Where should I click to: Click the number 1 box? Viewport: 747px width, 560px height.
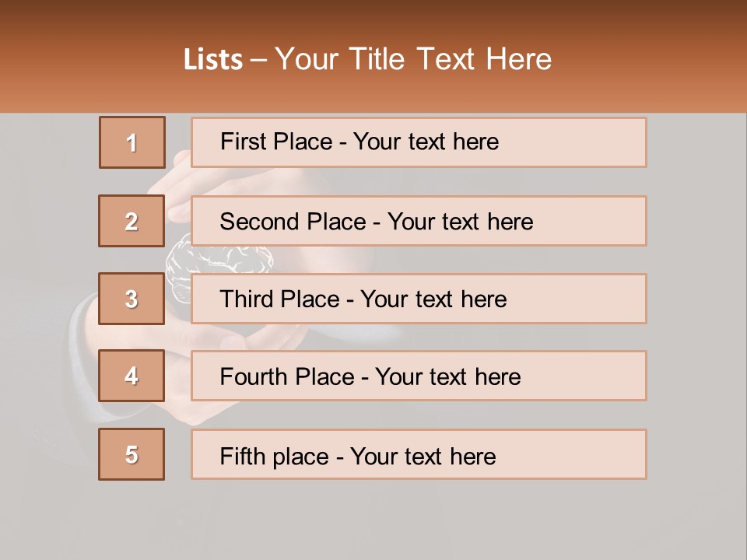132,142
